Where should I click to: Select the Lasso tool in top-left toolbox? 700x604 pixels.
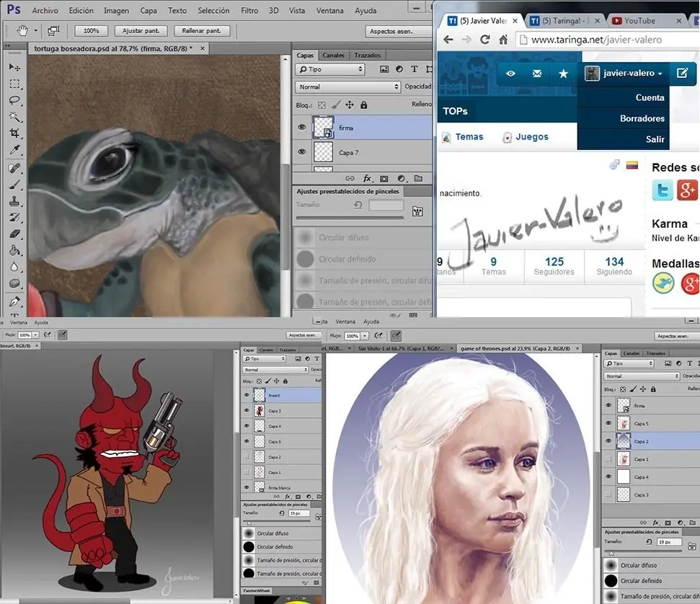coord(14,100)
